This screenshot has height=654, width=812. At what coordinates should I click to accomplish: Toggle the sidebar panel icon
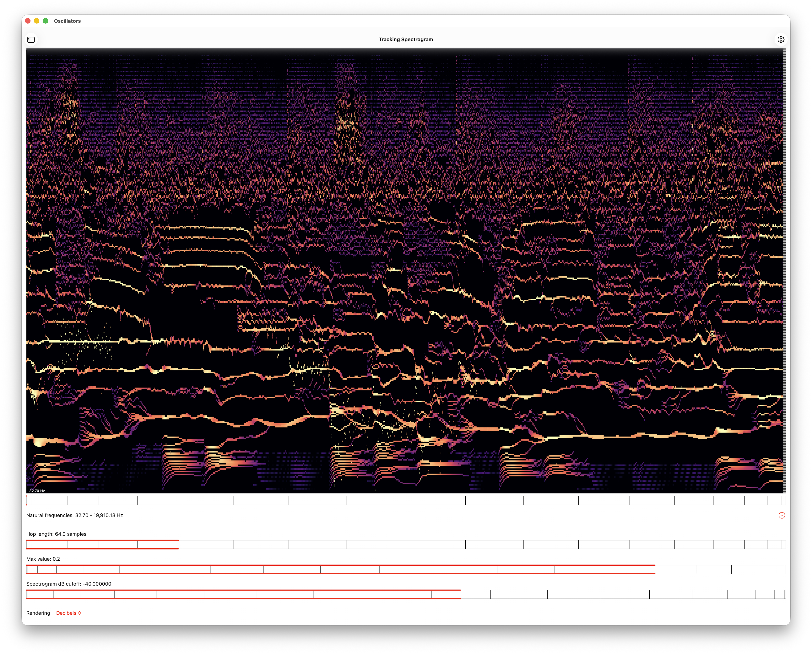[31, 40]
